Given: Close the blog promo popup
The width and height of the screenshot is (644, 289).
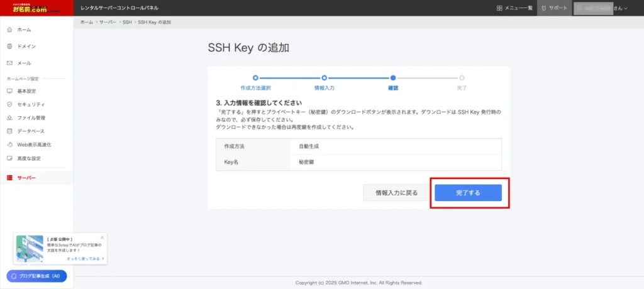Looking at the screenshot, I should (102, 237).
